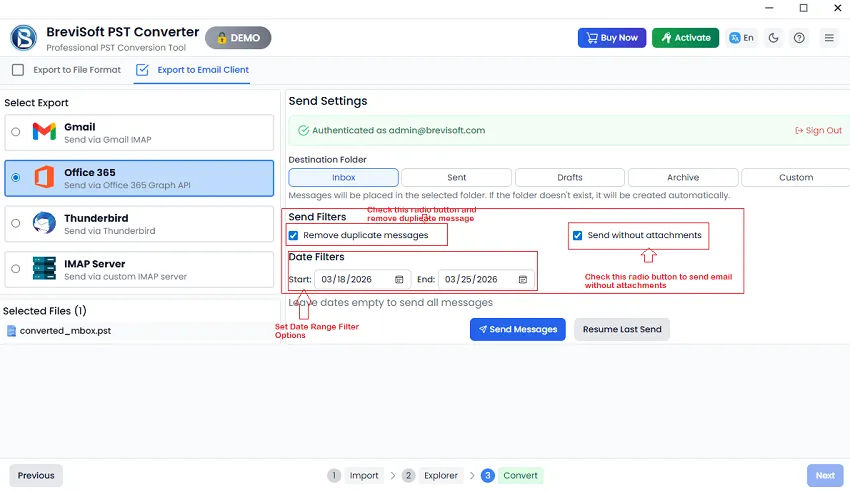
Task: Click the End date input field
Action: tap(486, 280)
